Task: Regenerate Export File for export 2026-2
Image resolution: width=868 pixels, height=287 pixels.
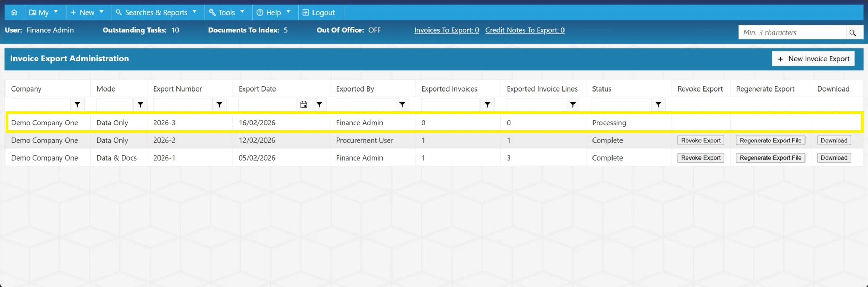Action: coord(770,140)
